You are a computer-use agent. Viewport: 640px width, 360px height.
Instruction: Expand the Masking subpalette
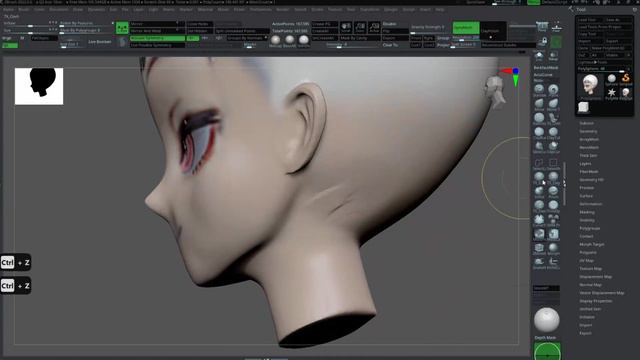[587, 212]
